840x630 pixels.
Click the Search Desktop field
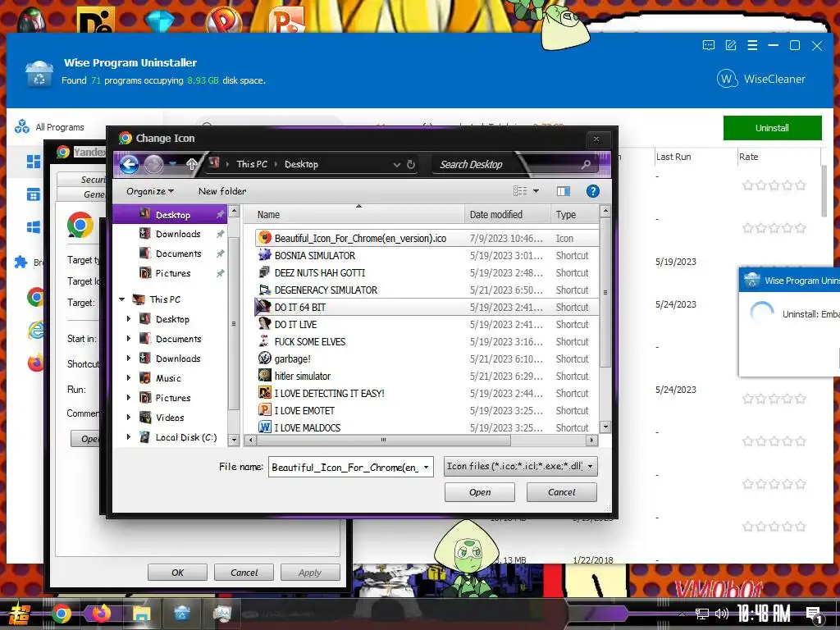(514, 164)
